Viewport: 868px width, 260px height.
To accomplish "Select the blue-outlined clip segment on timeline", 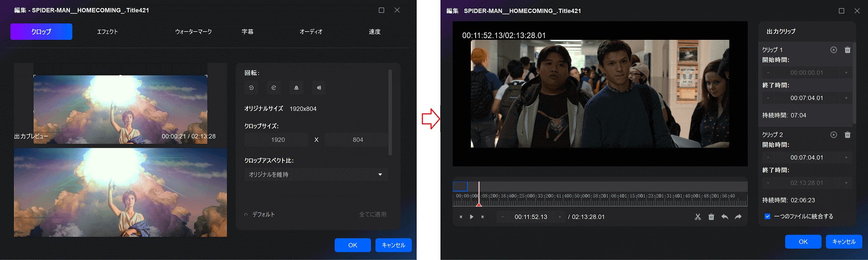I will click(460, 186).
